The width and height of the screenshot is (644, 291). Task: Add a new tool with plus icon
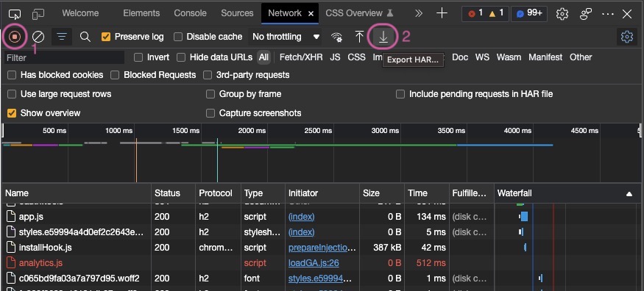tap(442, 13)
